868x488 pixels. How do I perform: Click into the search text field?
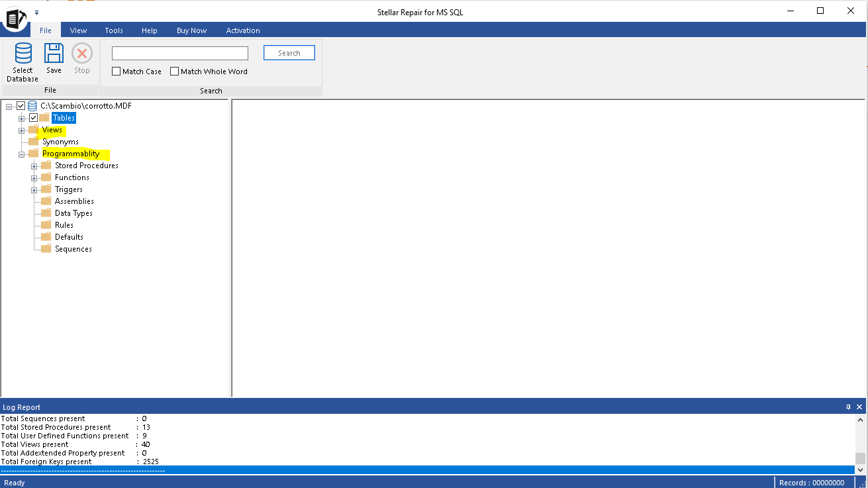click(x=180, y=53)
